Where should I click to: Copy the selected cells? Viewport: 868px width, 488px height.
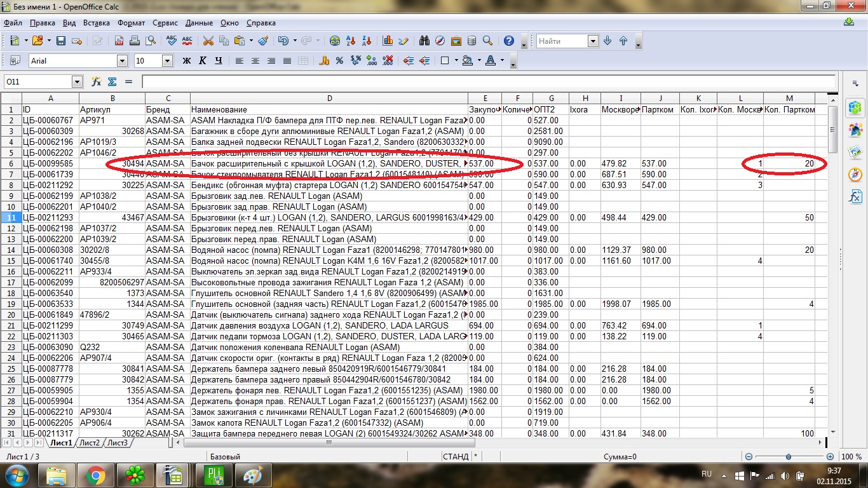[x=224, y=41]
